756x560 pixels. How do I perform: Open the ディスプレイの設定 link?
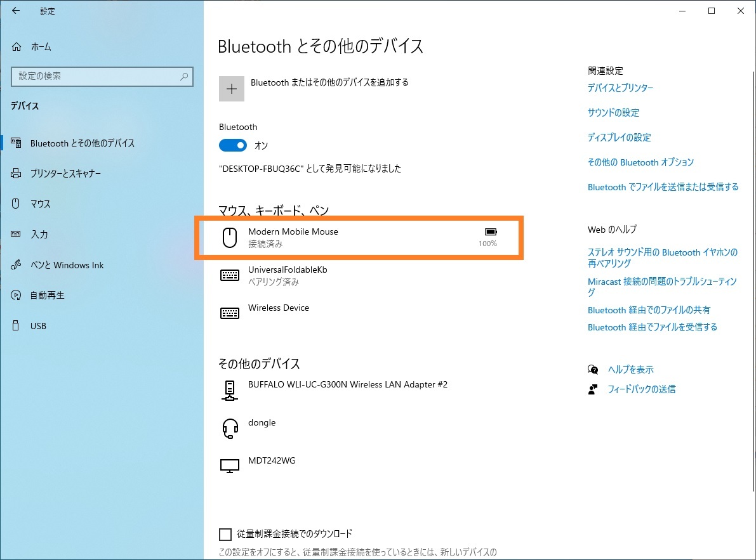pos(619,137)
